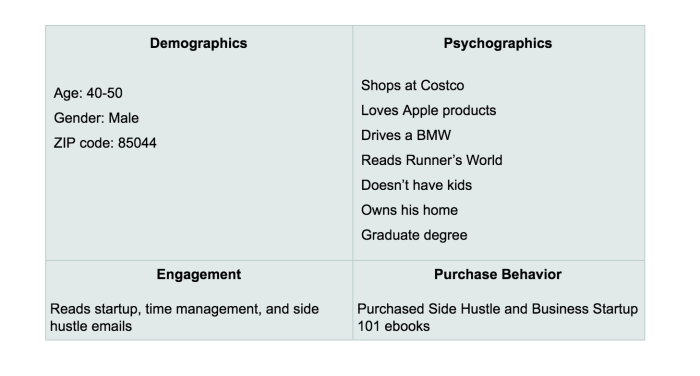Click Drives a BMW entry

(x=406, y=135)
